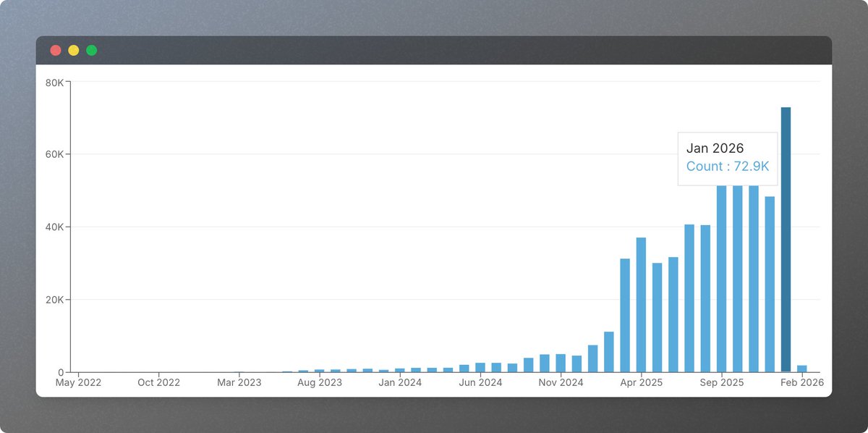Click the 'Jan 2024' x-axis label
Viewport: 868px width, 433px height.
(x=400, y=382)
